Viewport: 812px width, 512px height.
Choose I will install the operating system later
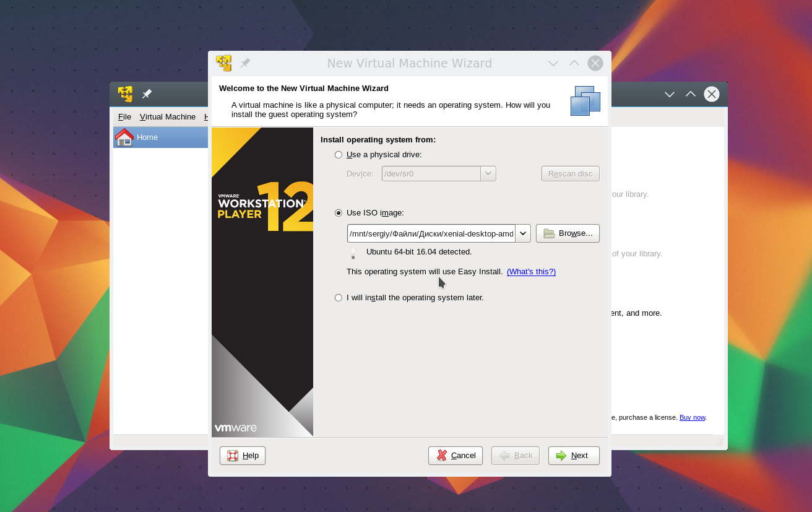(339, 298)
